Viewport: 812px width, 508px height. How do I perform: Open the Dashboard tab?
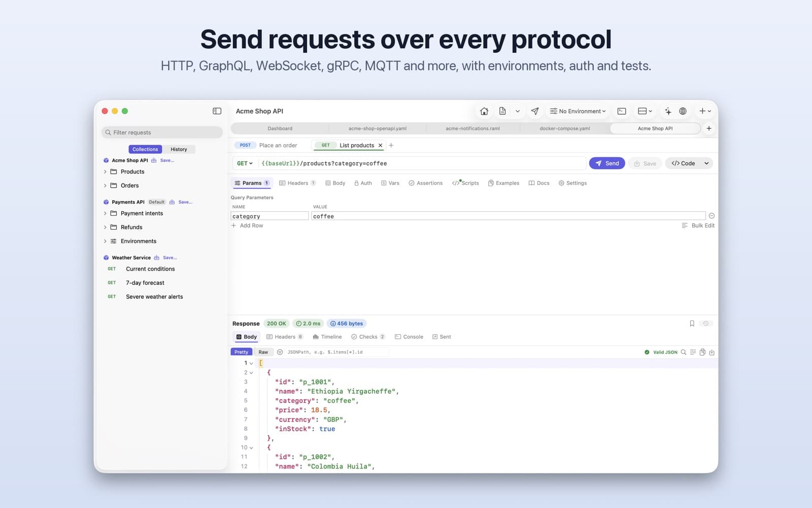coord(280,129)
